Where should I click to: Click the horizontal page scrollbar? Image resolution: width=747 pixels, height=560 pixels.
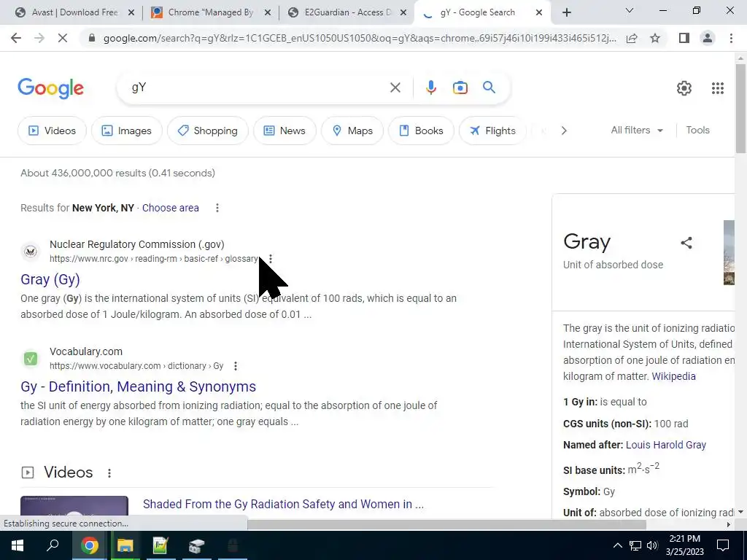click(446, 524)
